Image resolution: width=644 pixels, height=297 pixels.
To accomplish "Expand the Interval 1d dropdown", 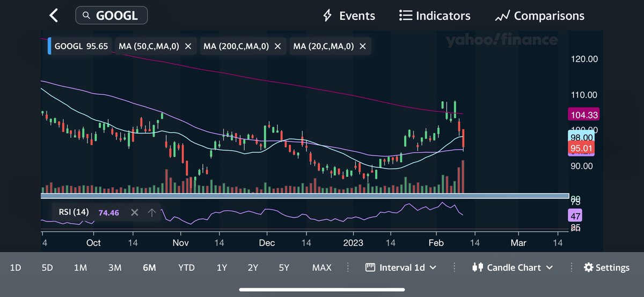I will 400,268.
